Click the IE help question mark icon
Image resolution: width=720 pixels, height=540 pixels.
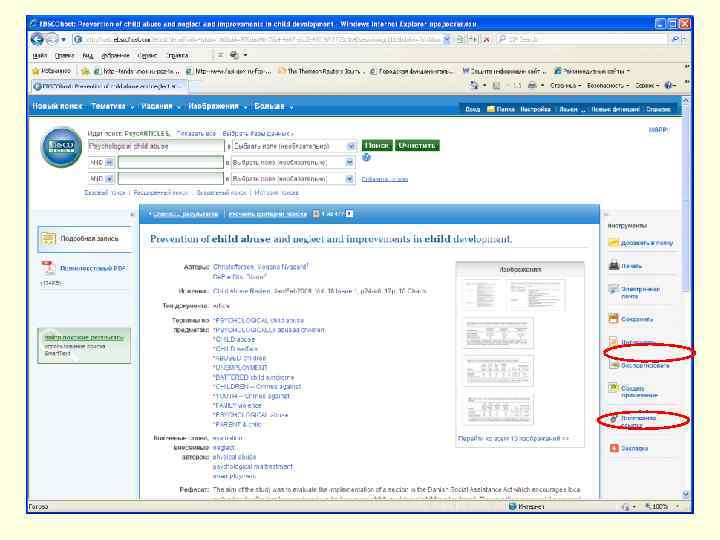coord(669,85)
